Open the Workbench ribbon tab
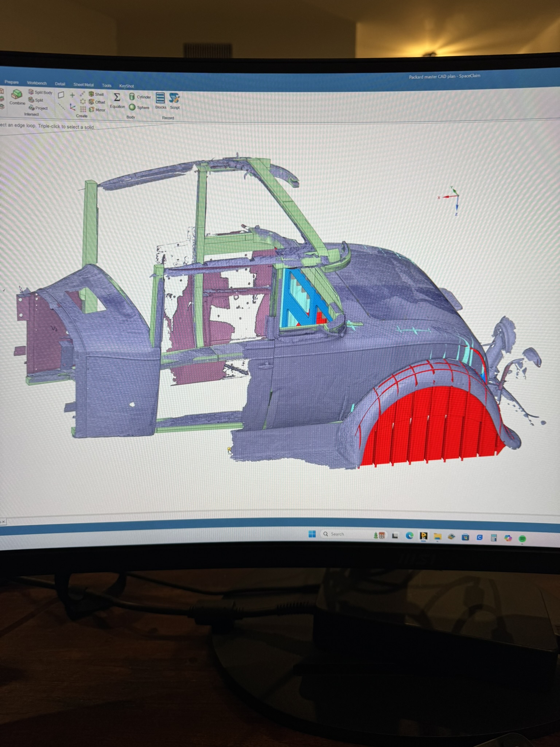 coord(37,83)
